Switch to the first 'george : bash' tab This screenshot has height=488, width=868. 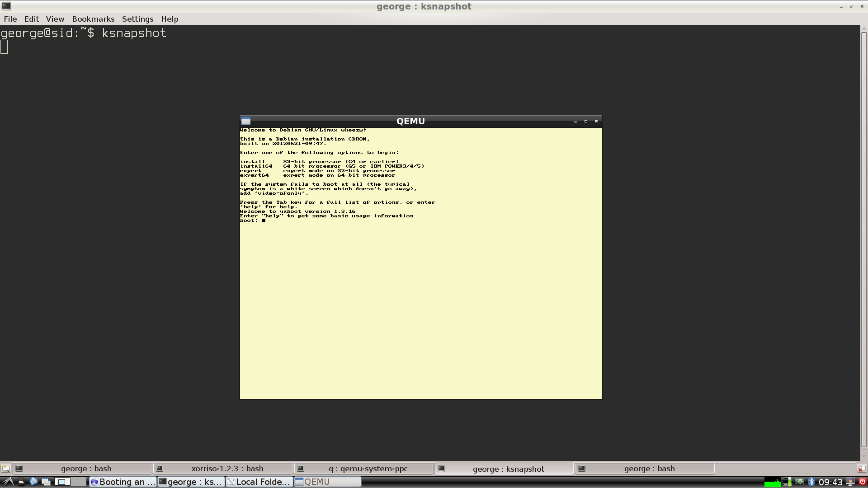click(82, 469)
